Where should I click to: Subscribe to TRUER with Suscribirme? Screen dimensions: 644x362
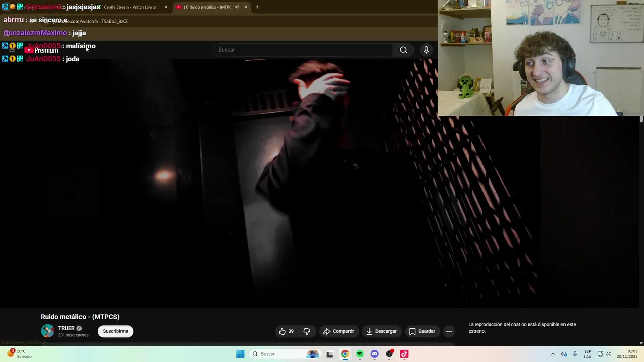coord(115,331)
